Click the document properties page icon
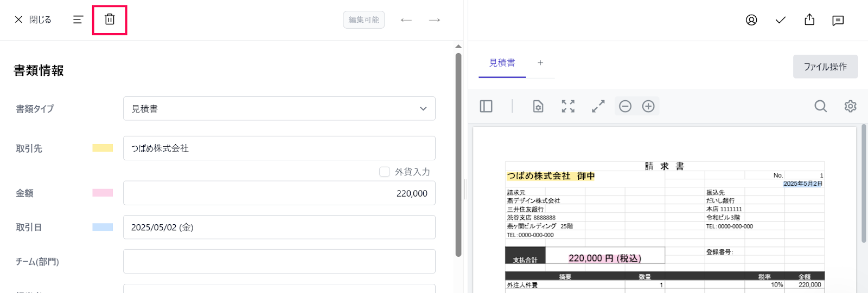 coord(538,106)
